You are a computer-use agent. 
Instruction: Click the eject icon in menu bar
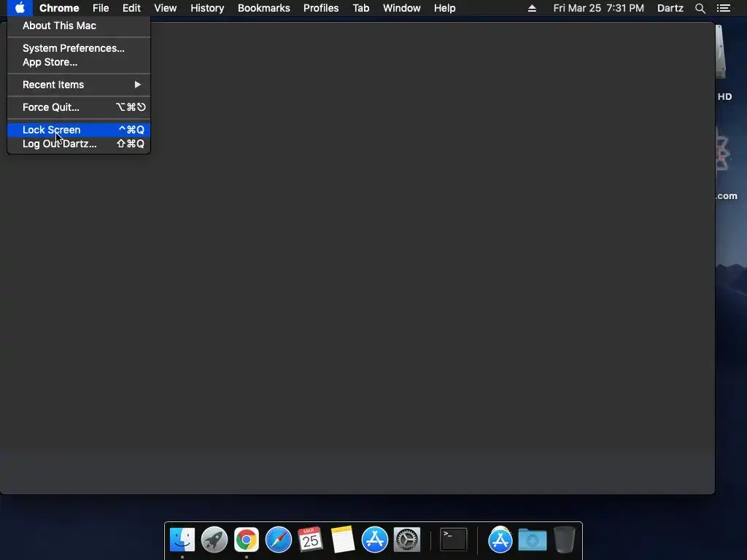click(x=532, y=8)
